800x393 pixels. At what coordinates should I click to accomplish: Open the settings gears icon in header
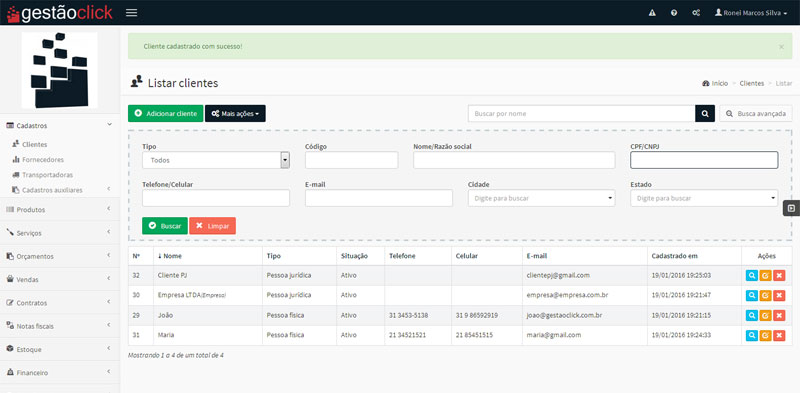click(695, 13)
